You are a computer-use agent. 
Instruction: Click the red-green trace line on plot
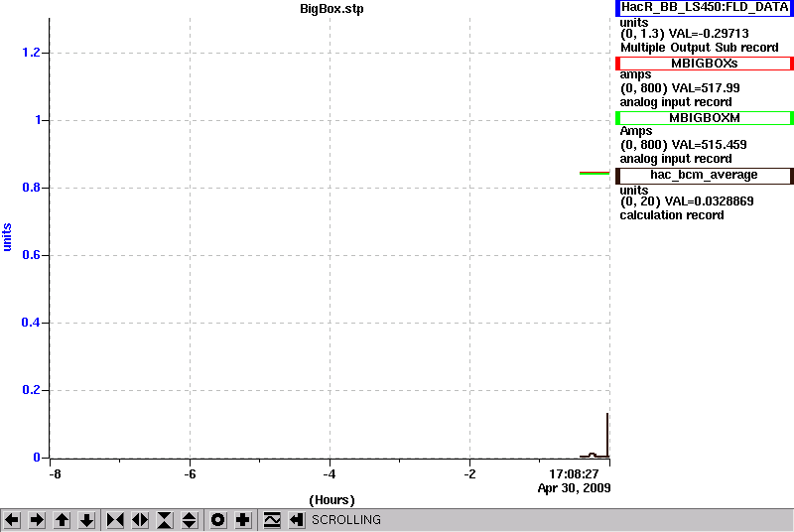click(x=595, y=173)
